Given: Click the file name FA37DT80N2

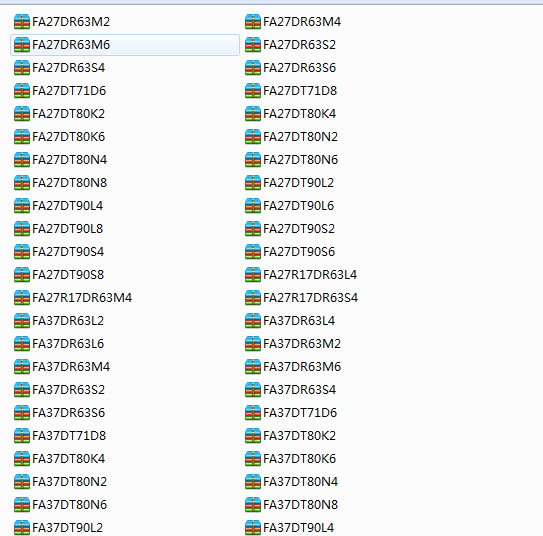Looking at the screenshot, I should coord(70,482).
